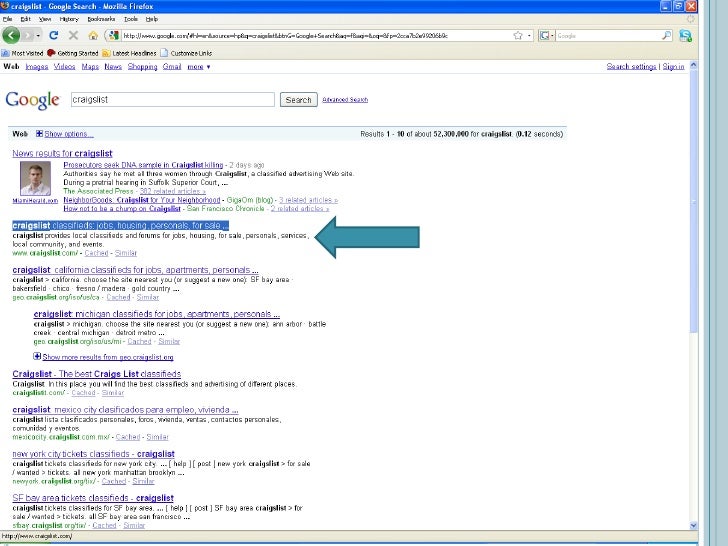Open the File menu
The image size is (728, 546).
click(x=7, y=19)
